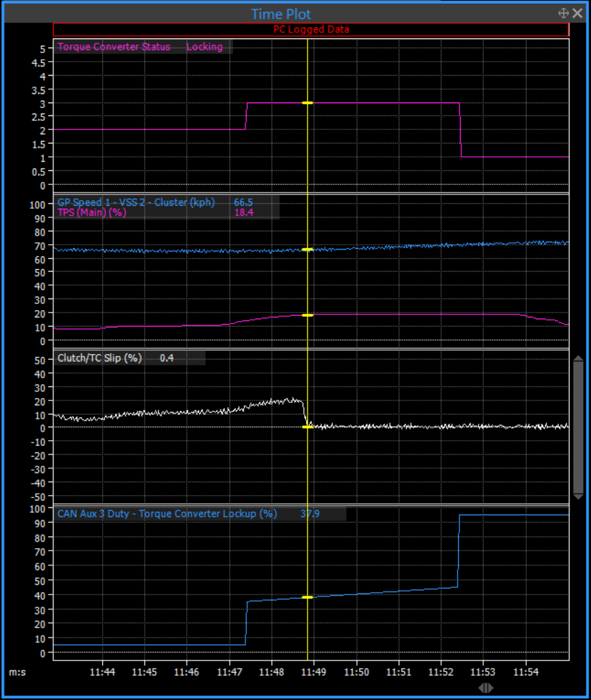Click cursor marker on the Clutch/TC Slip trace

pos(307,427)
